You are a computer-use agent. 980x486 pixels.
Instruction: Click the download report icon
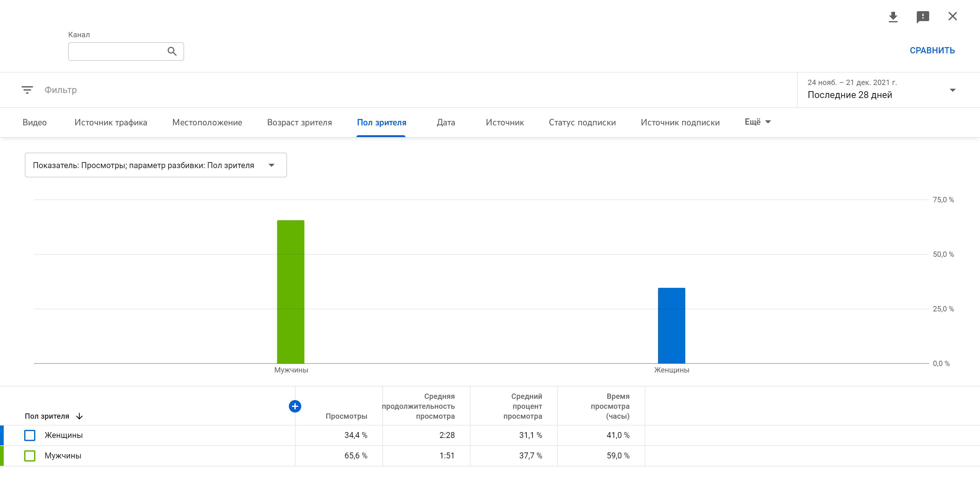coord(893,17)
